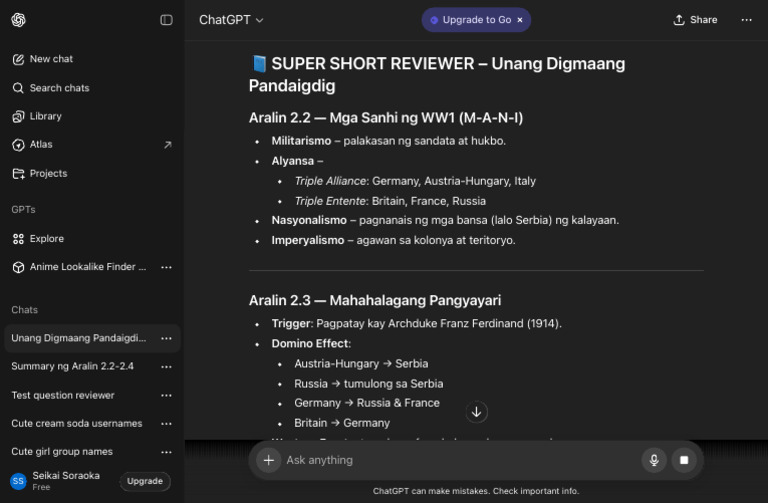768x503 pixels.
Task: Open options for Anime Lookalike Finder
Action: tap(167, 267)
